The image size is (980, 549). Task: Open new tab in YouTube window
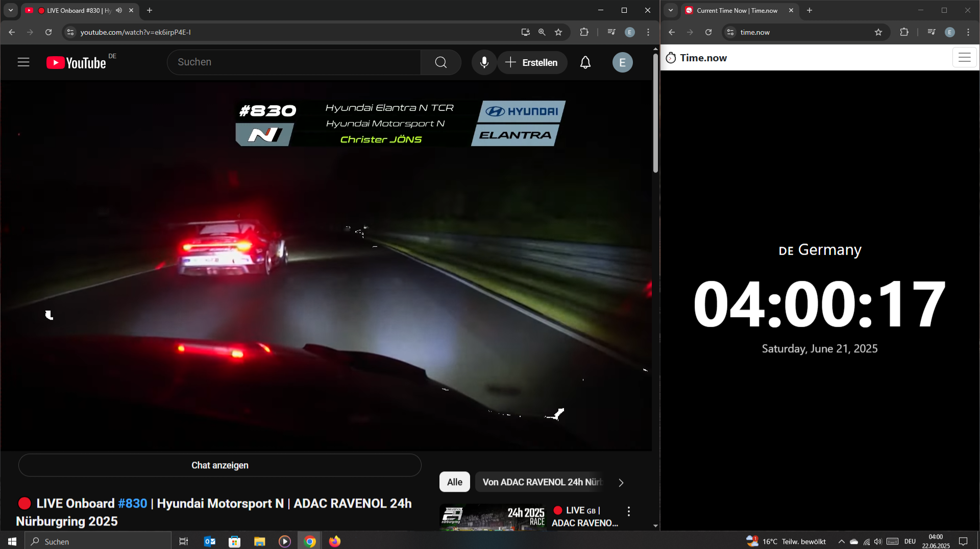(150, 10)
